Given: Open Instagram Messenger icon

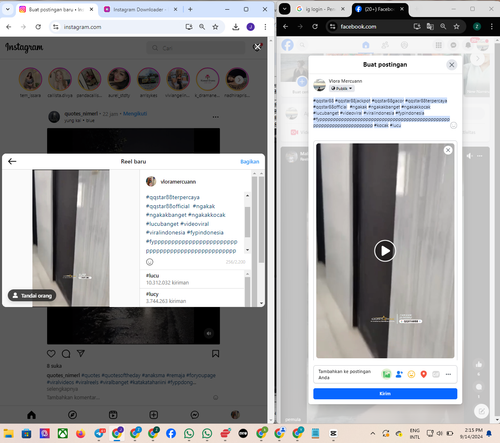Looking at the screenshot, I should tap(195, 415).
